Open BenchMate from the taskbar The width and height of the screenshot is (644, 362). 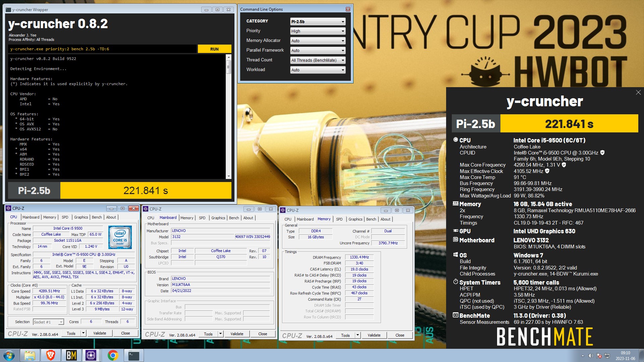pos(71,355)
